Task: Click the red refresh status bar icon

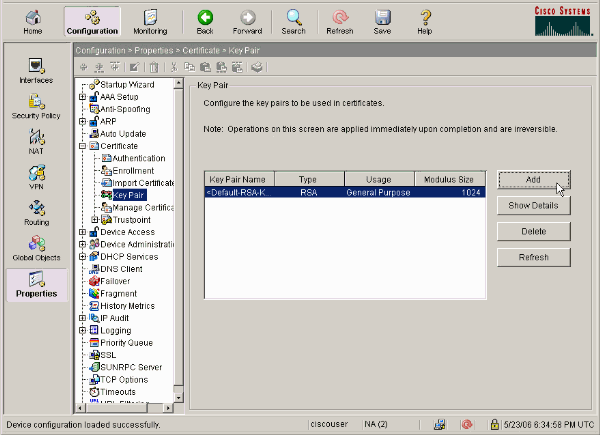Action: (x=466, y=424)
